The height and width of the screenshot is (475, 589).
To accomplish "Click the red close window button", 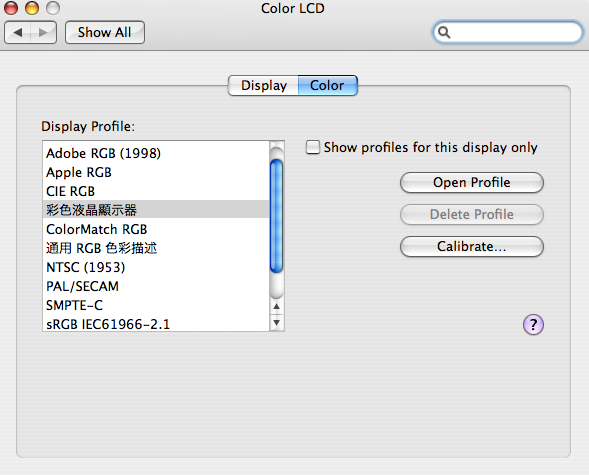I will (x=11, y=8).
